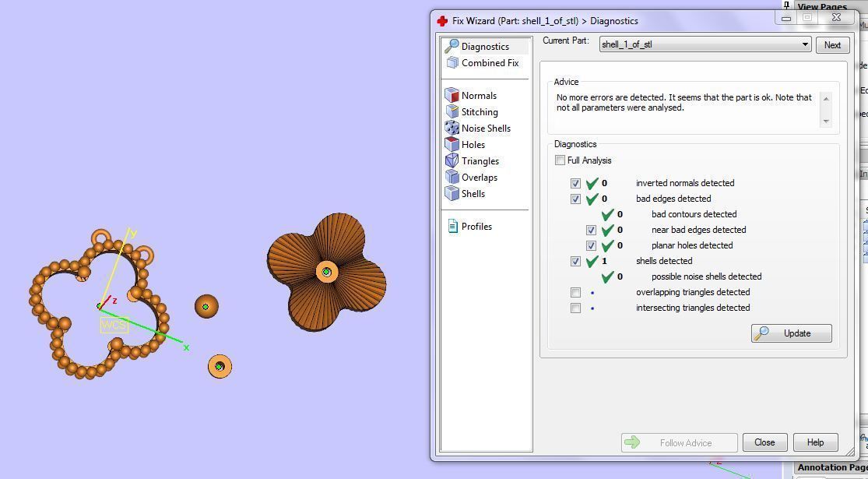Open the Normals fix icon
This screenshot has width=868, height=479.
click(452, 95)
